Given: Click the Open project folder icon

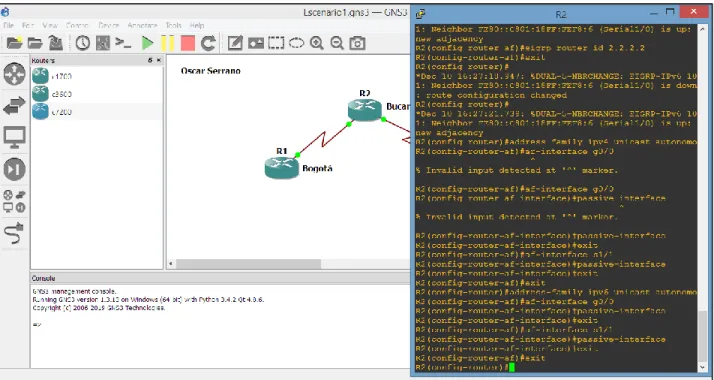Looking at the screenshot, I should [x=35, y=43].
